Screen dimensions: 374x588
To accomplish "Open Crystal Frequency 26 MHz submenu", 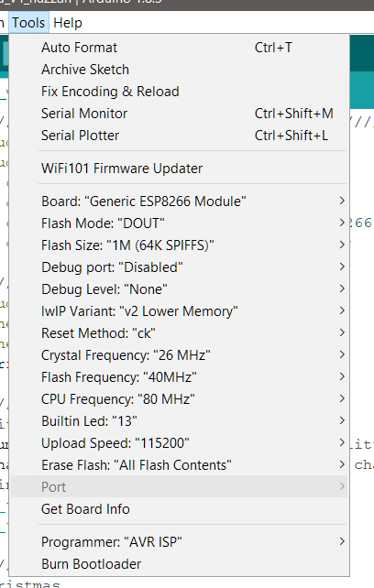I will point(179,355).
